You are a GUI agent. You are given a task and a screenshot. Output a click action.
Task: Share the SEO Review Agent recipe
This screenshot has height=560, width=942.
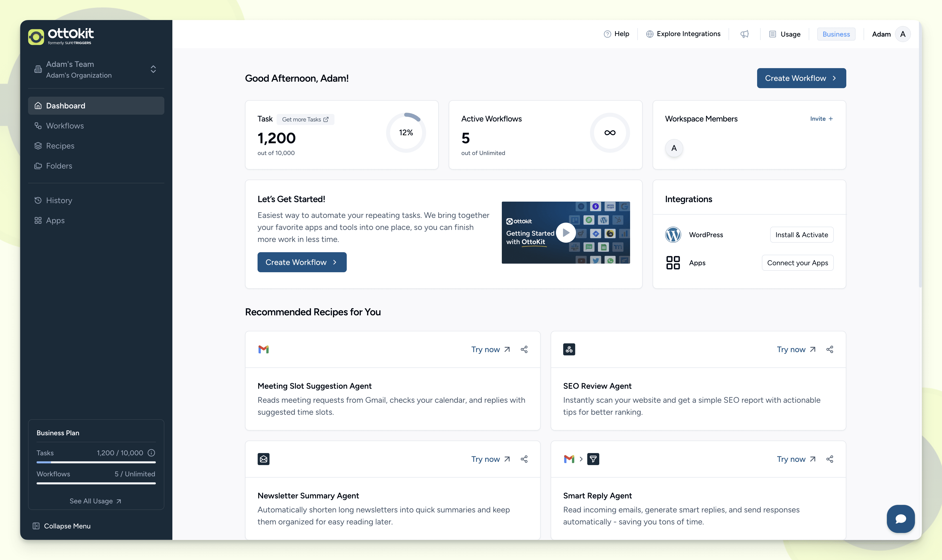click(x=830, y=349)
